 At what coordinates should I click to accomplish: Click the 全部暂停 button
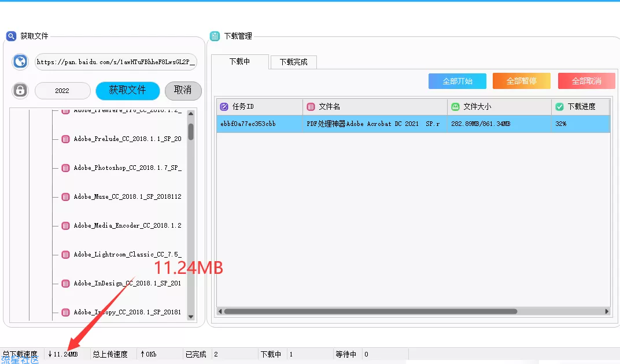coord(522,81)
